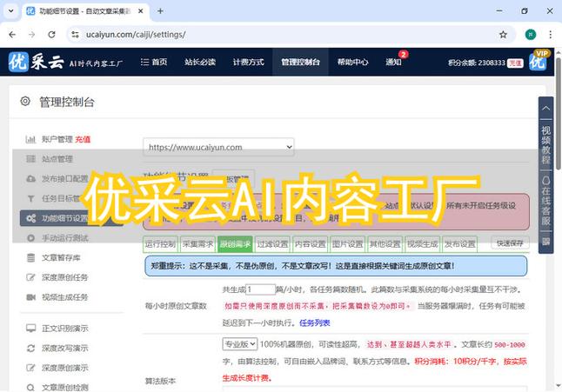Click the red 充值 badge beside 积分余额
This screenshot has width=562, height=392.
(515, 63)
